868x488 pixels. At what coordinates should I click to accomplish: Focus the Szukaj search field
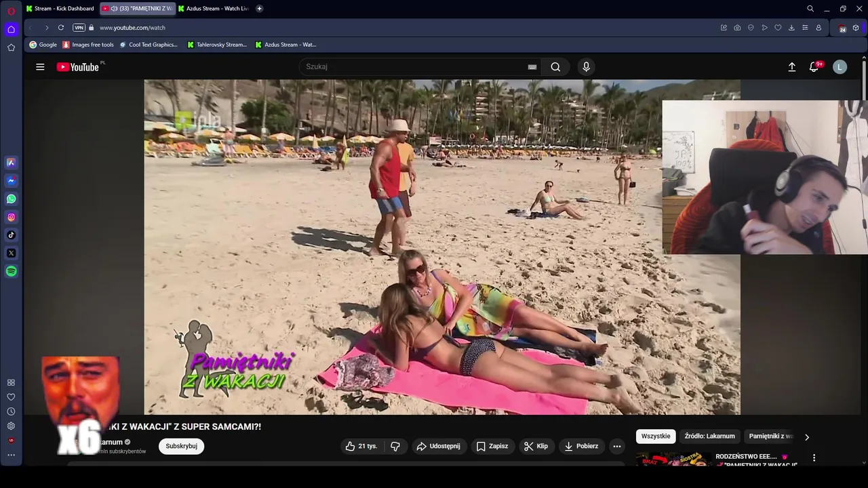[x=414, y=67]
